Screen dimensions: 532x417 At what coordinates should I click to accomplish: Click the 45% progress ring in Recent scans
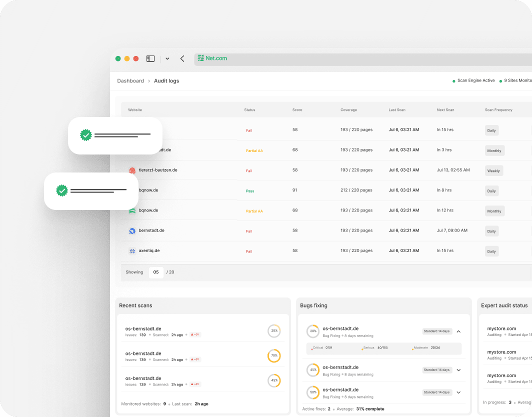pos(274,380)
